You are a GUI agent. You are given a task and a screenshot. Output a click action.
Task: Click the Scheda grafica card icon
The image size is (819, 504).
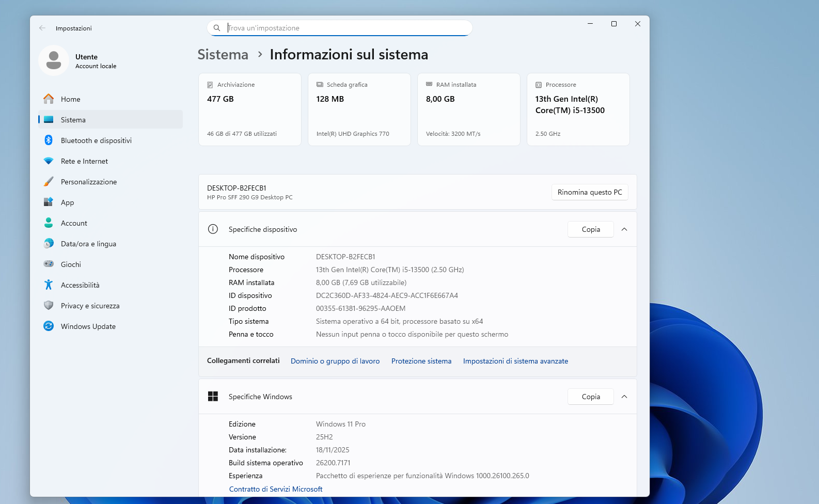(x=320, y=85)
